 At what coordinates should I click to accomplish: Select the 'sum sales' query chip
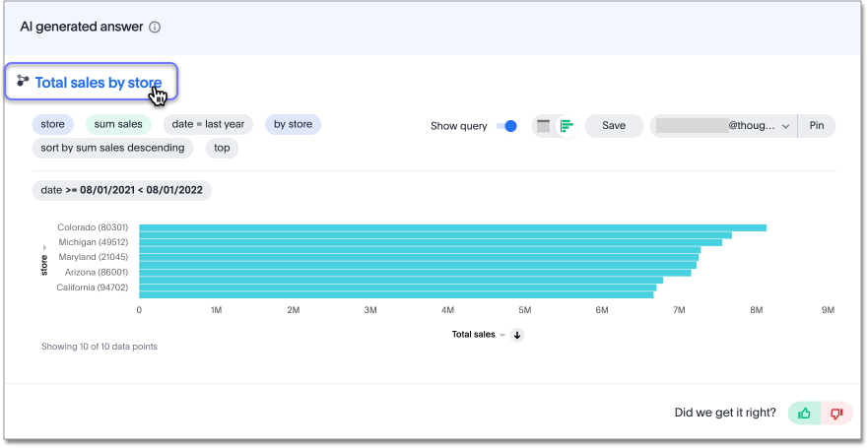point(117,124)
